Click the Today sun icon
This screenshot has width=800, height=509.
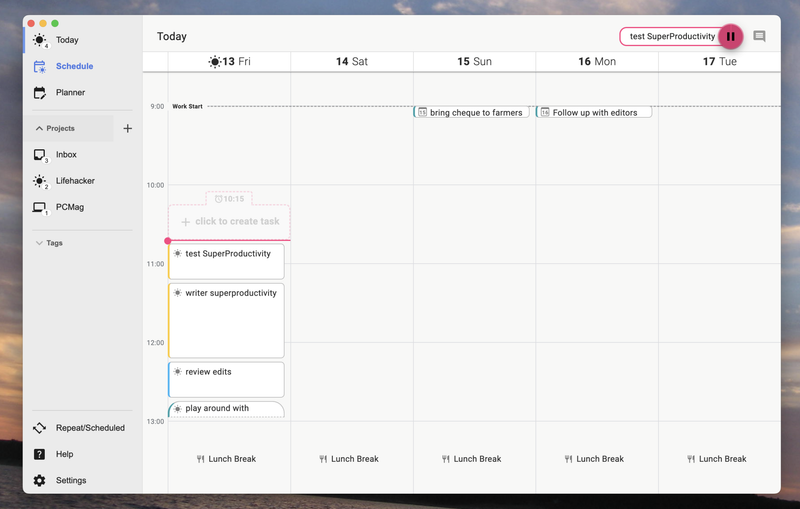(x=39, y=40)
